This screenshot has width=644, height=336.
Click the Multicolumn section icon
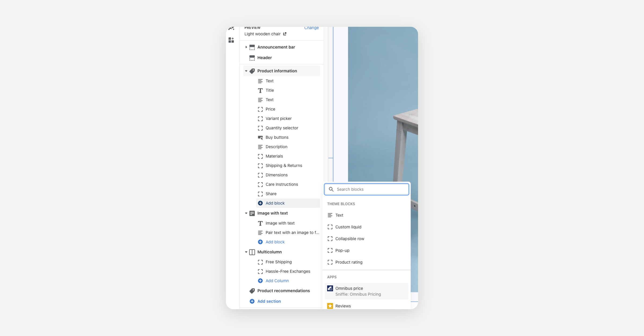(x=252, y=252)
